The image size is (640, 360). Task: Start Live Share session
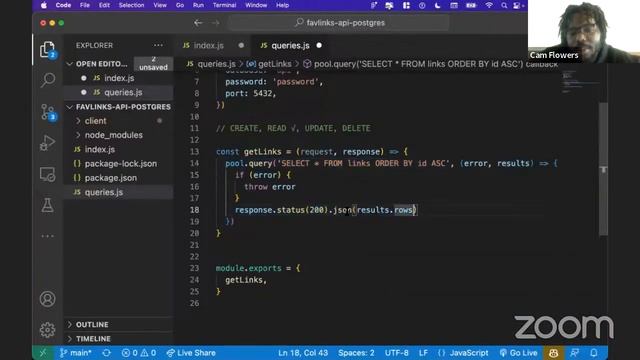pos(191,353)
